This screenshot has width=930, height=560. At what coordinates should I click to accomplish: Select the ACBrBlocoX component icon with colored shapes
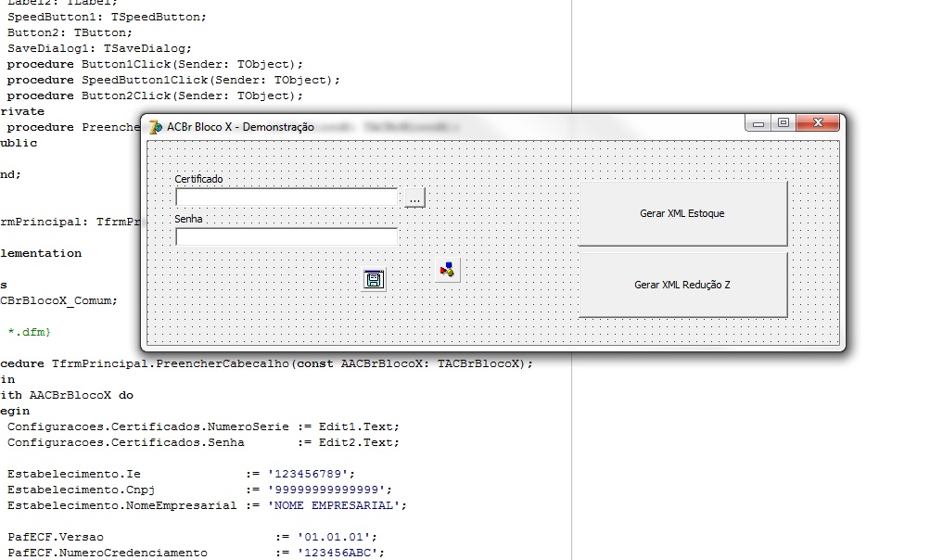[x=447, y=270]
